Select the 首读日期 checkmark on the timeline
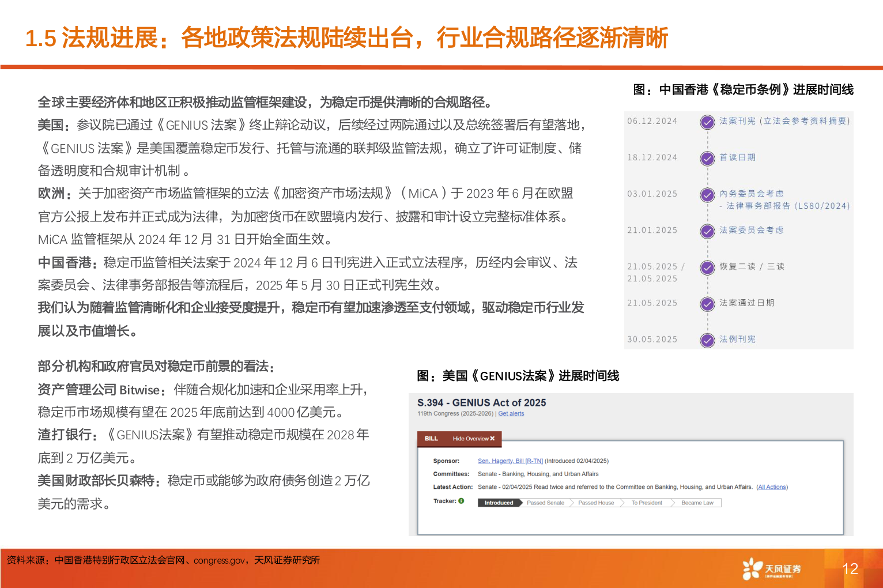 [x=707, y=159]
